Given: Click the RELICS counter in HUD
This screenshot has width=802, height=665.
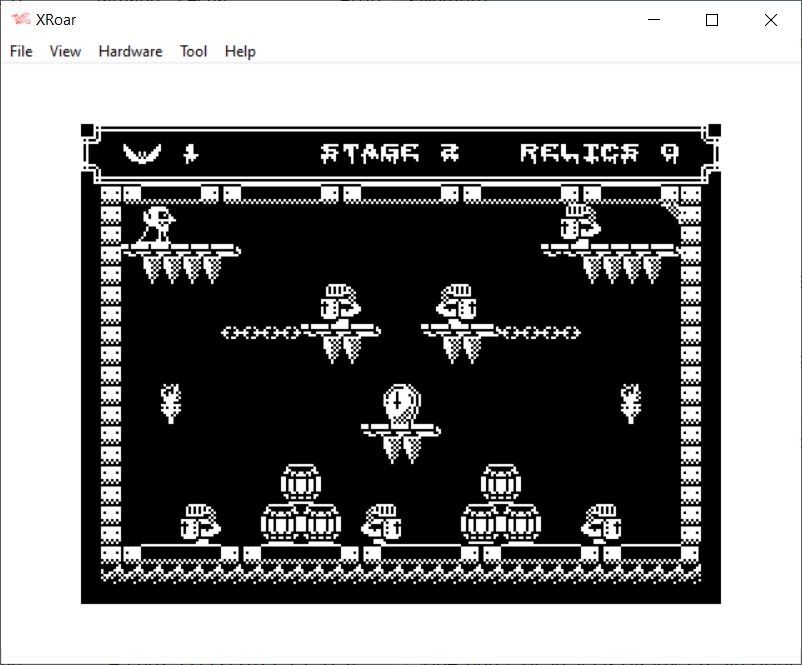Looking at the screenshot, I should (x=599, y=153).
